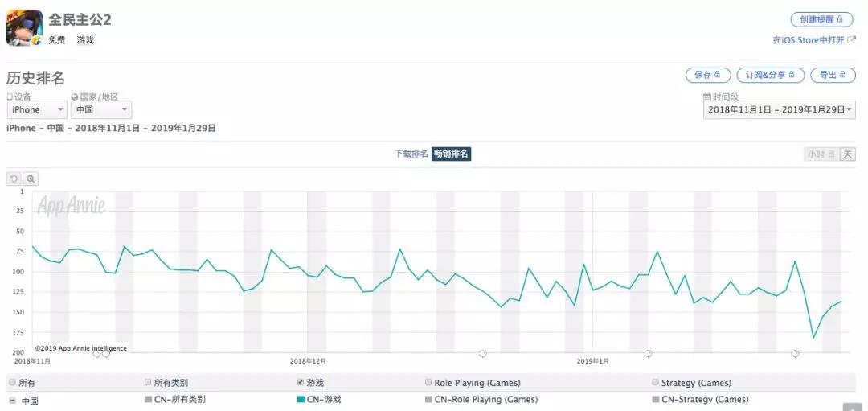
Task: Click the 2018年11月 axis label
Action: [x=32, y=361]
